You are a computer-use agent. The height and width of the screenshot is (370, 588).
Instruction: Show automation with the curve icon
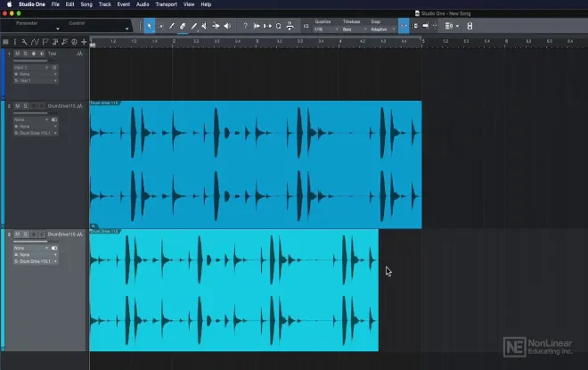tap(35, 42)
